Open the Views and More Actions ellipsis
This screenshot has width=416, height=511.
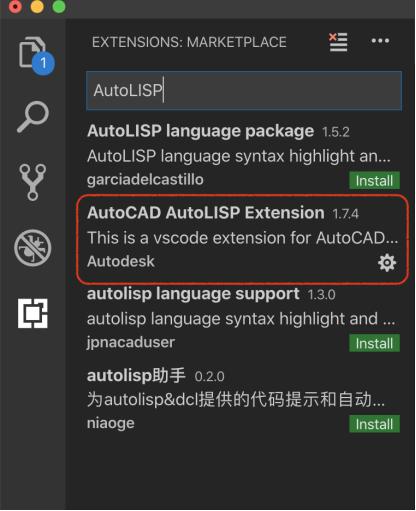pos(380,41)
